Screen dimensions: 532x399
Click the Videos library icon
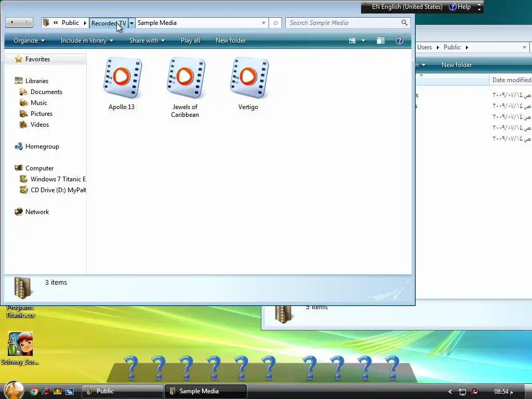(x=24, y=125)
